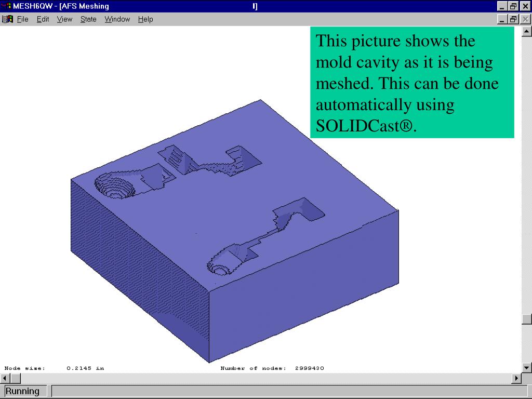532x399 pixels.
Task: Click vertical scrollbar down arrow
Action: pos(526,367)
